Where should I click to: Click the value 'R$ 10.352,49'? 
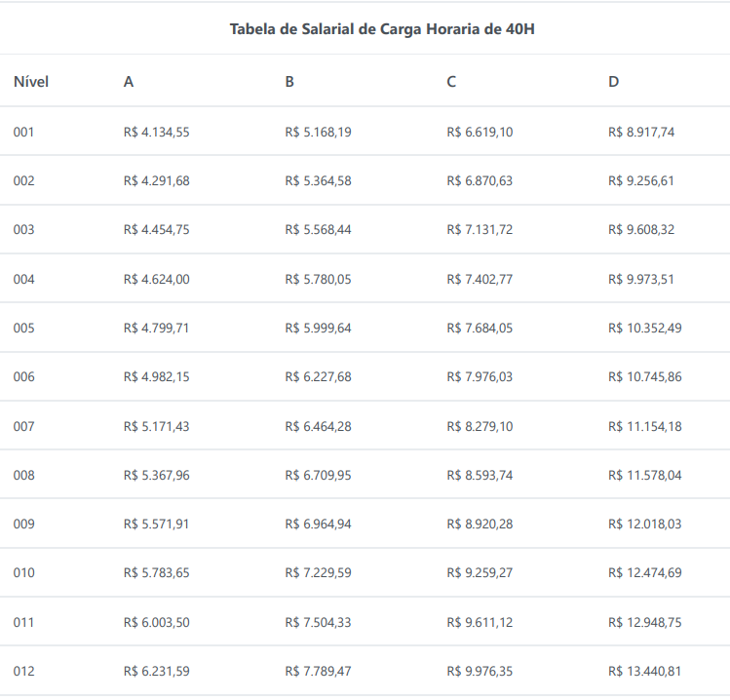645,328
